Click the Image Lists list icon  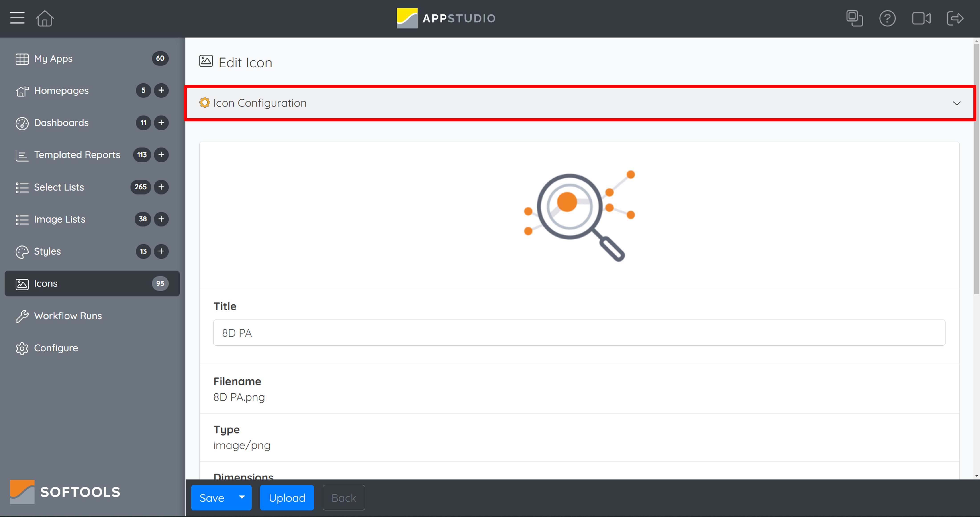pyautogui.click(x=22, y=220)
